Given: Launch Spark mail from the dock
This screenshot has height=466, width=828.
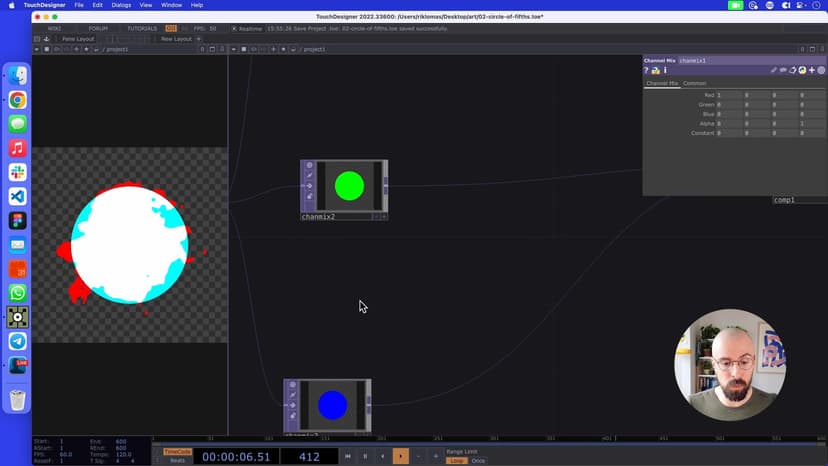Looking at the screenshot, I should [x=17, y=245].
